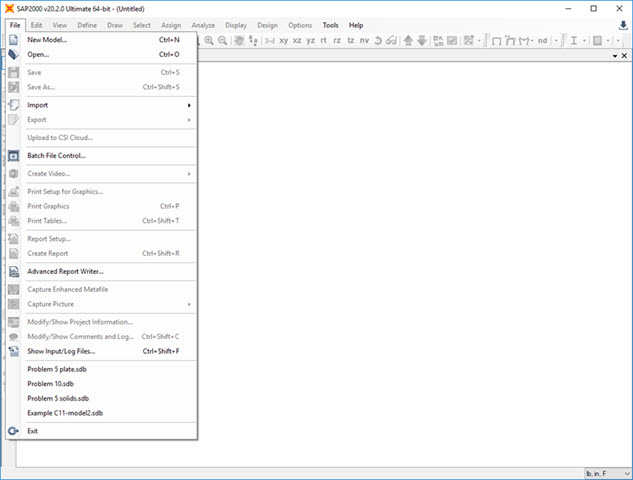Click the rotate 3D view icon
This screenshot has width=633, height=480.
pos(378,40)
